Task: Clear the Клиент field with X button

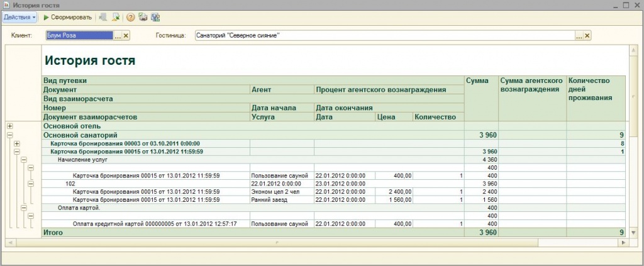Action: (x=126, y=36)
